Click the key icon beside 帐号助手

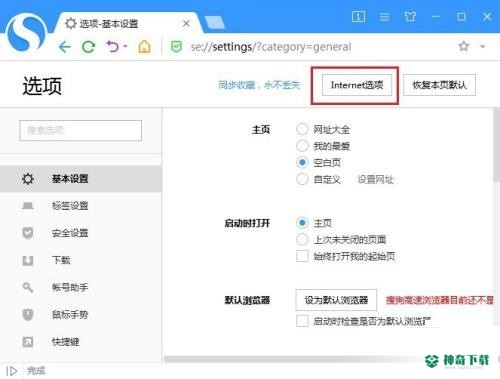coord(28,287)
